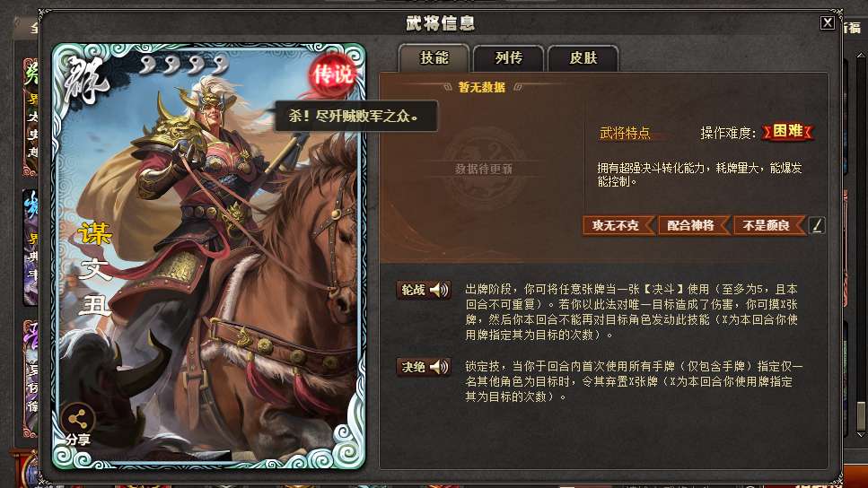Viewport: 868px width, 488px height.
Task: Click the 轮战 skill name button
Action: (413, 290)
